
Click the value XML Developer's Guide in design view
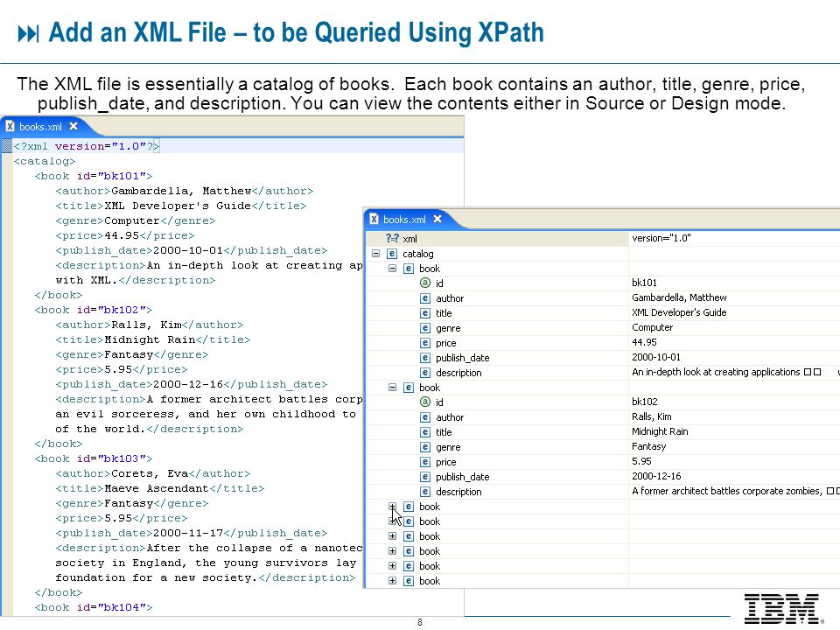pyautogui.click(x=679, y=313)
